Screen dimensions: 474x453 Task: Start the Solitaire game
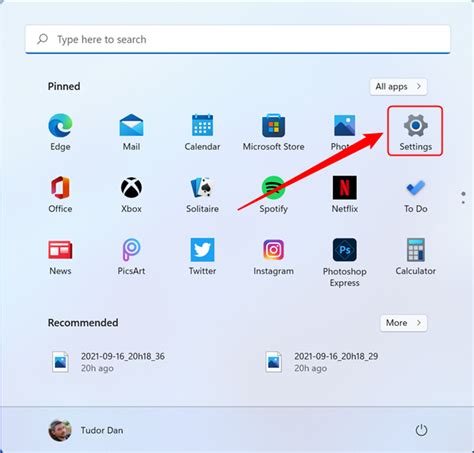coord(202,194)
